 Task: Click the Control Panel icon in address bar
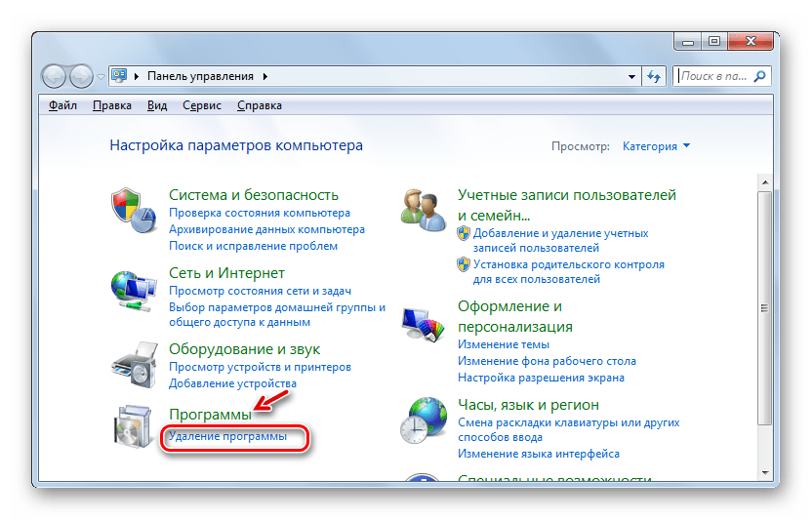(120, 76)
